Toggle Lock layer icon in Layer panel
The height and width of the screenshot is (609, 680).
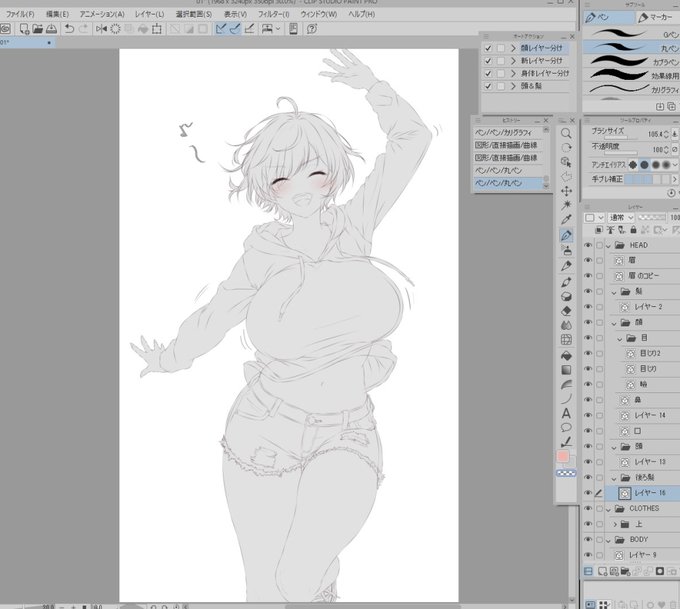click(634, 230)
